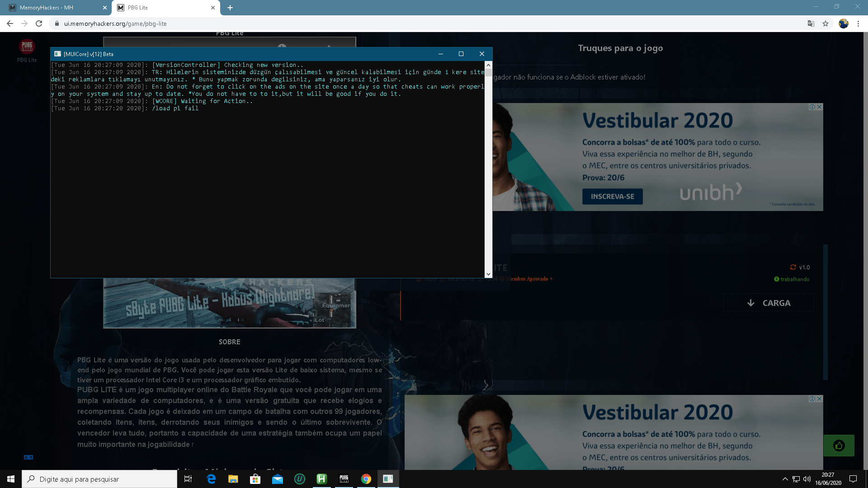The width and height of the screenshot is (868, 488).
Task: Click the Truques para o jogo heading
Action: [620, 48]
